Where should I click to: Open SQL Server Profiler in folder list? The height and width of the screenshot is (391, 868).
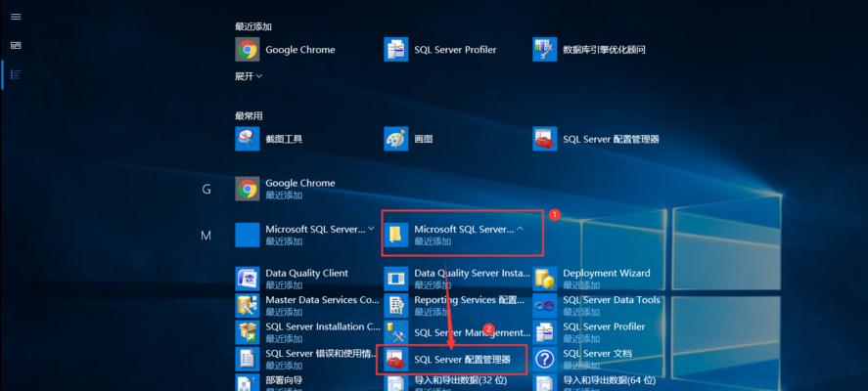[589, 331]
